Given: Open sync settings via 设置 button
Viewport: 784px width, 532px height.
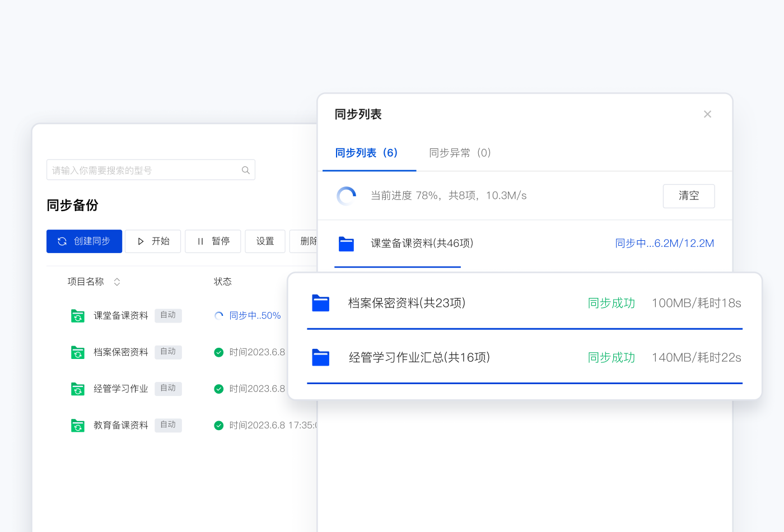Looking at the screenshot, I should pos(265,241).
